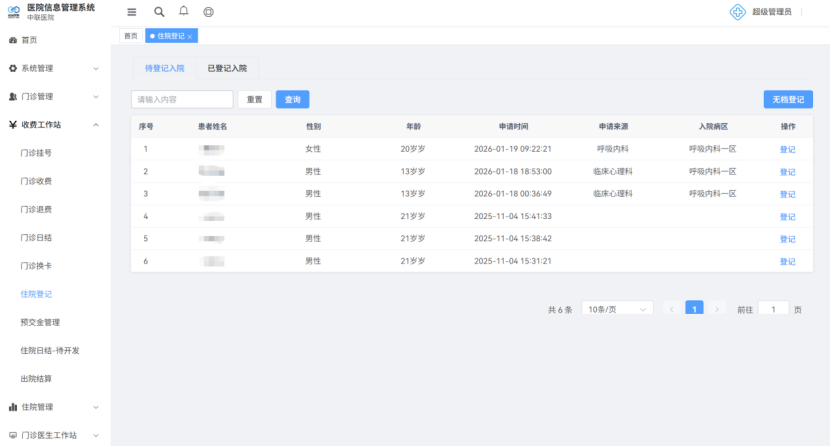Click the 查询 button
Image resolution: width=831 pixels, height=447 pixels.
[292, 100]
